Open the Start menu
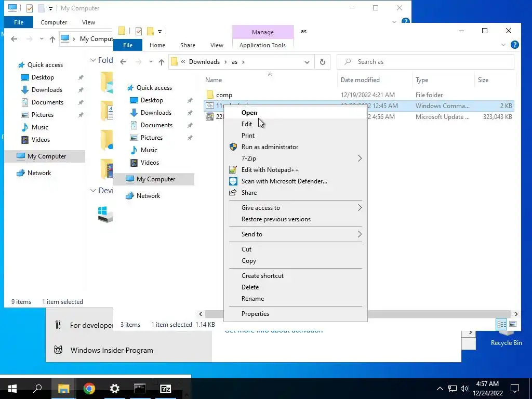The height and width of the screenshot is (399, 532). point(12,389)
